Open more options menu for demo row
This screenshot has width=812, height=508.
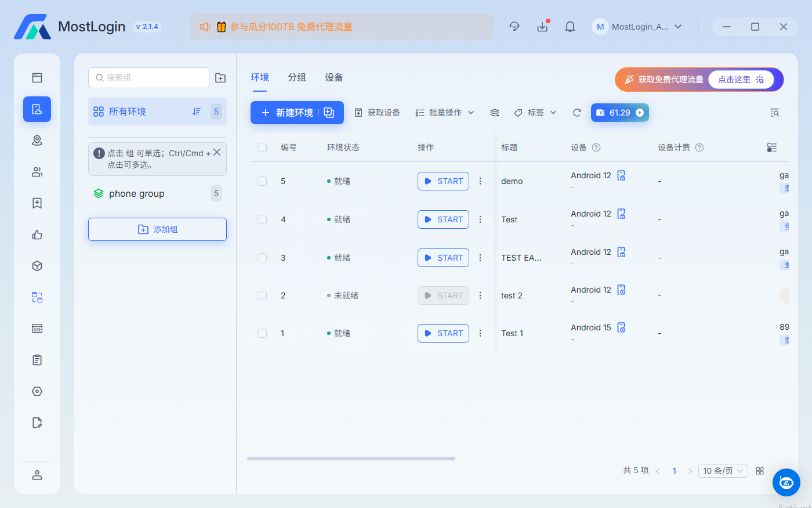click(x=480, y=181)
